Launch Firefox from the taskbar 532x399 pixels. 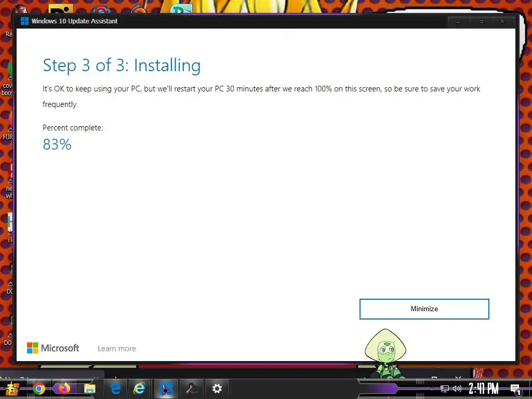(x=64, y=389)
